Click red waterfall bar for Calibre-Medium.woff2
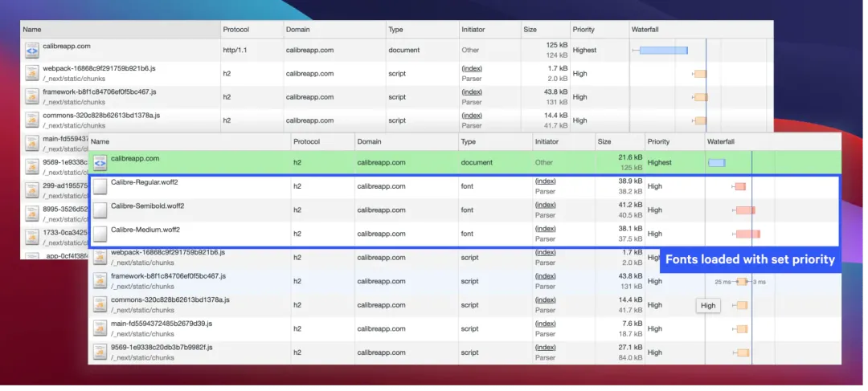 [748, 234]
